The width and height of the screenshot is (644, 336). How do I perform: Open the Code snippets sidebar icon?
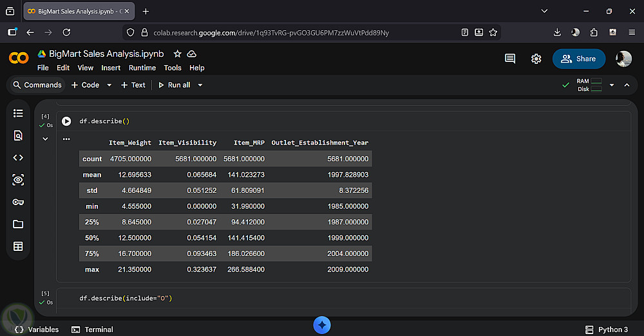pos(18,157)
